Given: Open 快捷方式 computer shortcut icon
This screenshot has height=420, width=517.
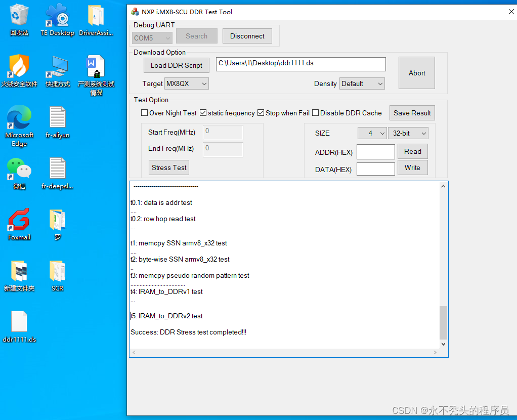Looking at the screenshot, I should click(x=57, y=71).
